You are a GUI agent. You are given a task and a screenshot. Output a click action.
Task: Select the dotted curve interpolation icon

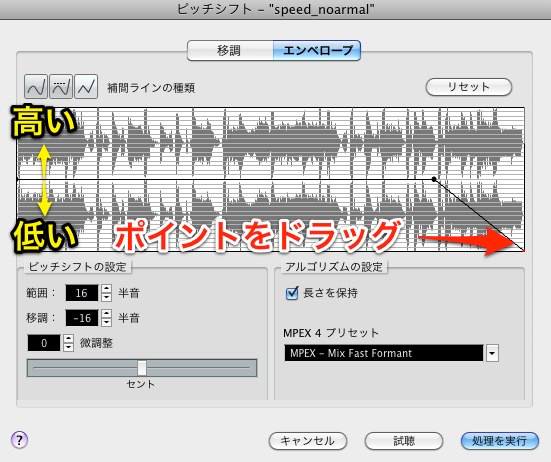[61, 86]
